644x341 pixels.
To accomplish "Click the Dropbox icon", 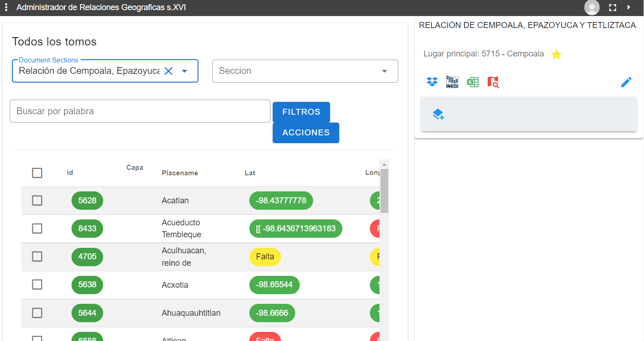I will coord(432,82).
